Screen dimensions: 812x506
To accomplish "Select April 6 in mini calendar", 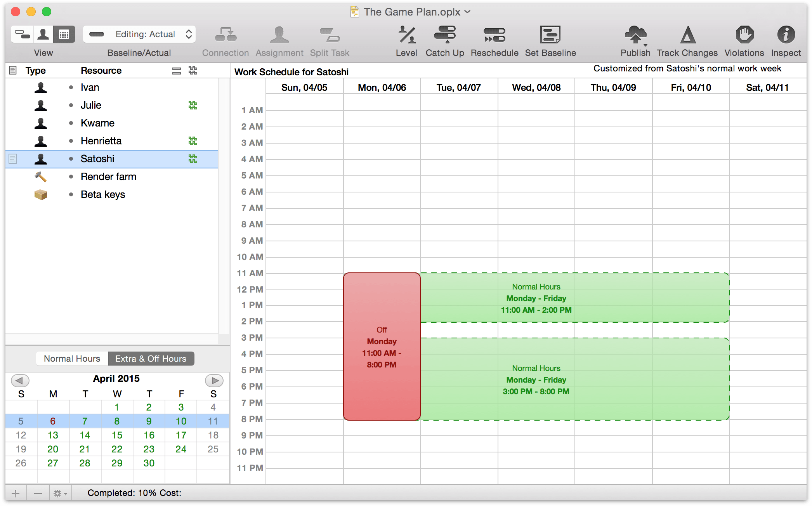I will [x=53, y=421].
